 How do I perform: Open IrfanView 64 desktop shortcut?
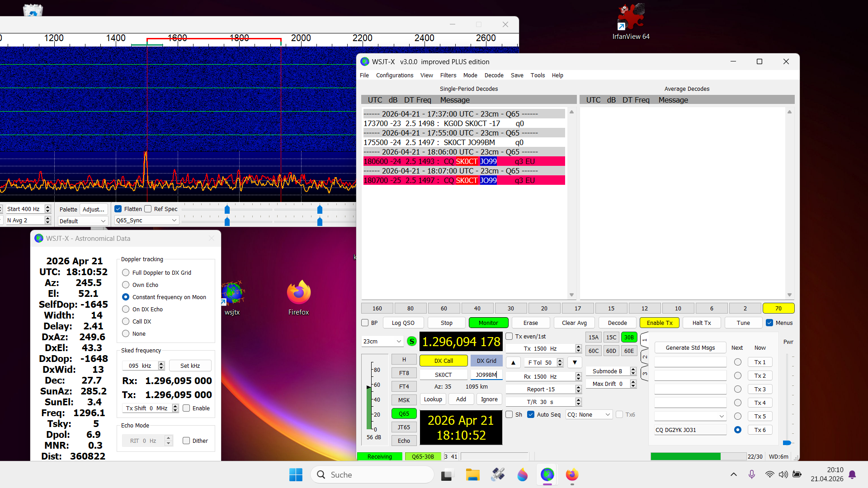[x=631, y=22]
